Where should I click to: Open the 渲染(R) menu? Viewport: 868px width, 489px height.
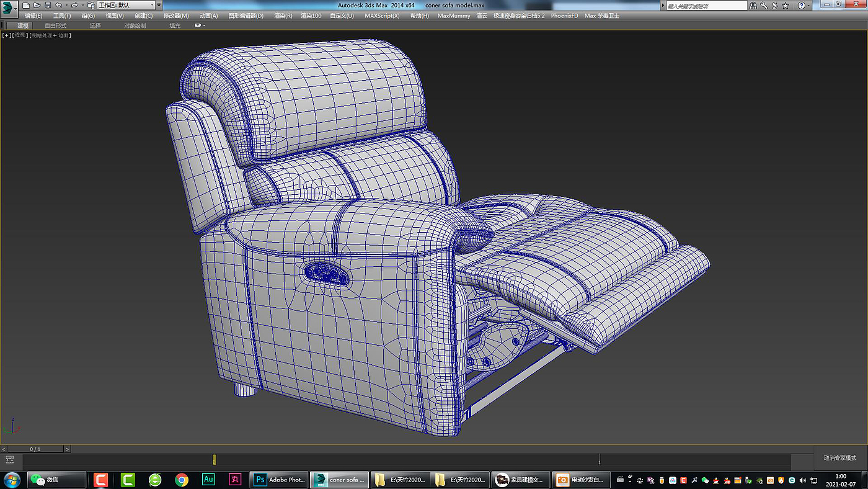(283, 16)
